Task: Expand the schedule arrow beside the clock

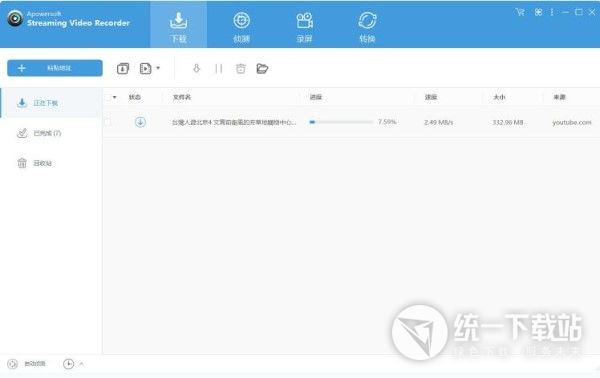Action: click(81, 364)
